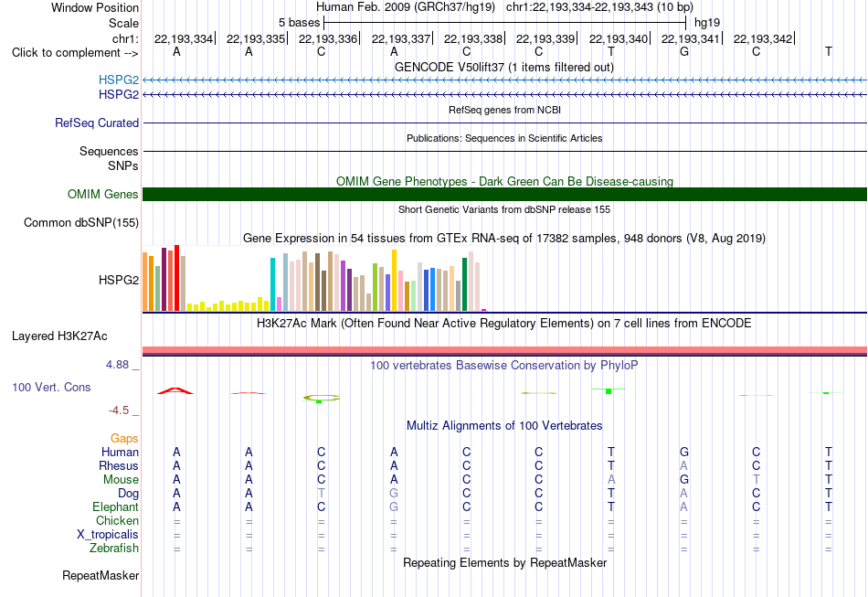868x597 pixels.
Task: Select the Rhesus species label
Action: coord(119,465)
